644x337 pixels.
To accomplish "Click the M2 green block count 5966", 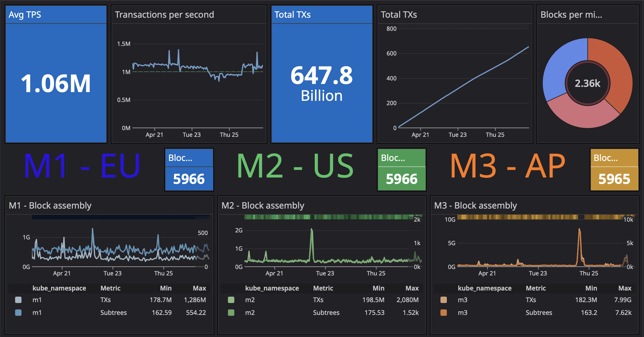I will [402, 179].
